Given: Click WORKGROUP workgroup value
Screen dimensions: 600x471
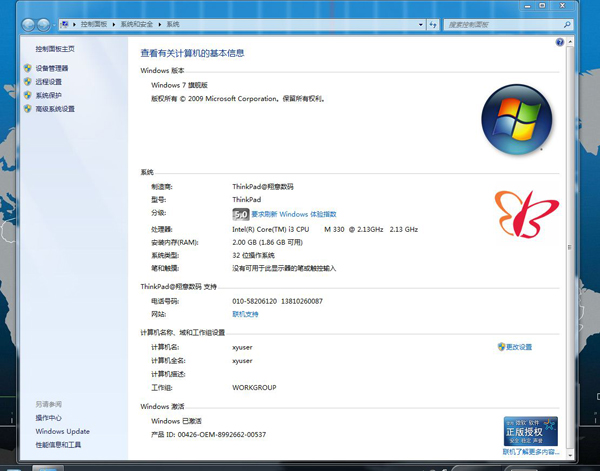Looking at the screenshot, I should (254, 388).
